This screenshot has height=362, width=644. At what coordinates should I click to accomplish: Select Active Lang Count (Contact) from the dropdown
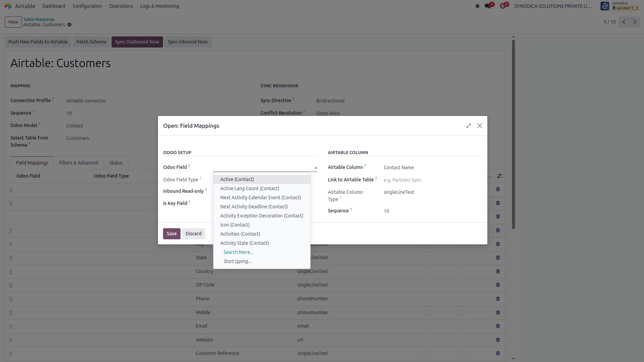[250, 188]
